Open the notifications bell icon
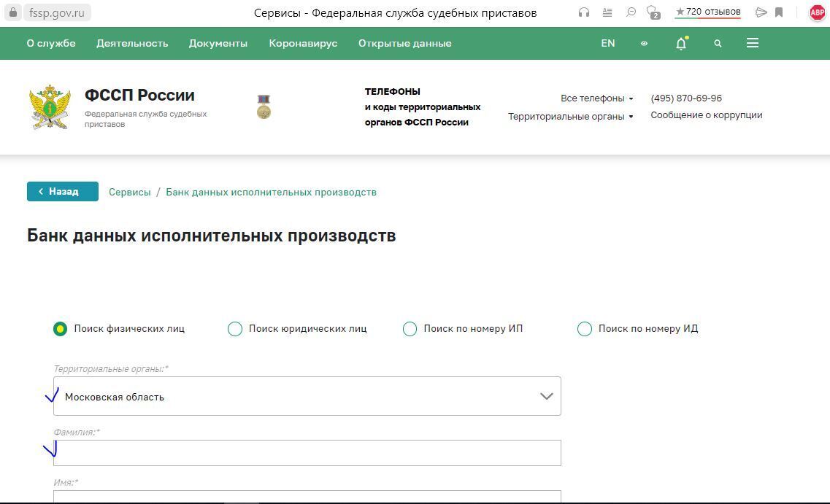This screenshot has height=504, width=830. 680,44
